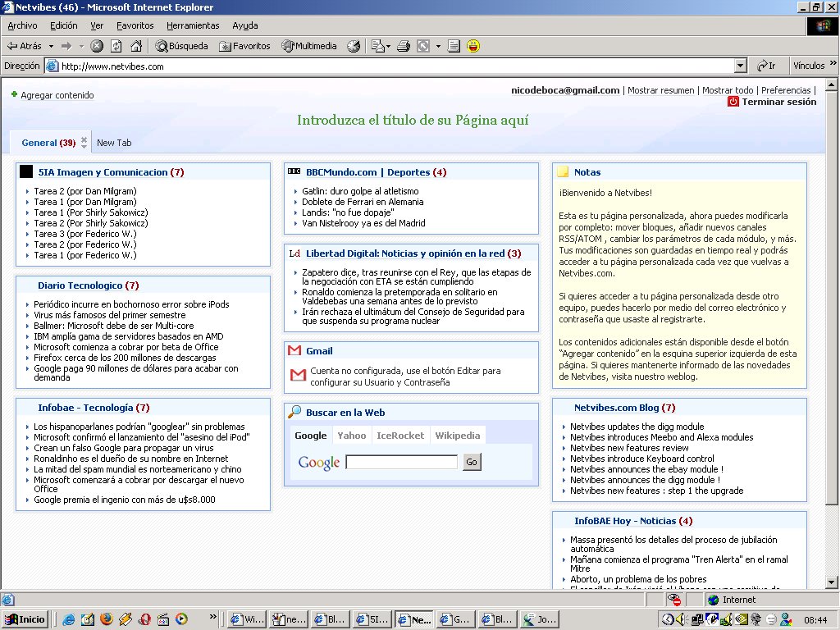Switch to the New Tab tab
Viewport: 840px width, 630px height.
click(114, 143)
